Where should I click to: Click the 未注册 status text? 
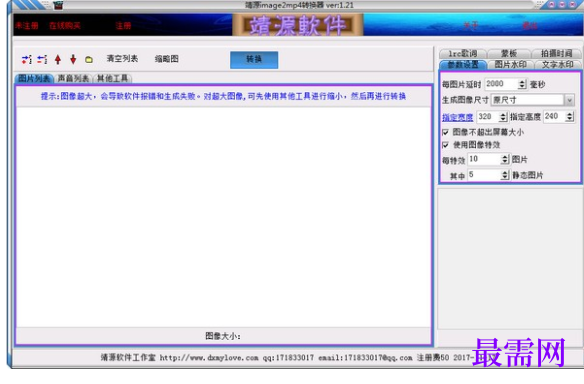click(x=26, y=25)
